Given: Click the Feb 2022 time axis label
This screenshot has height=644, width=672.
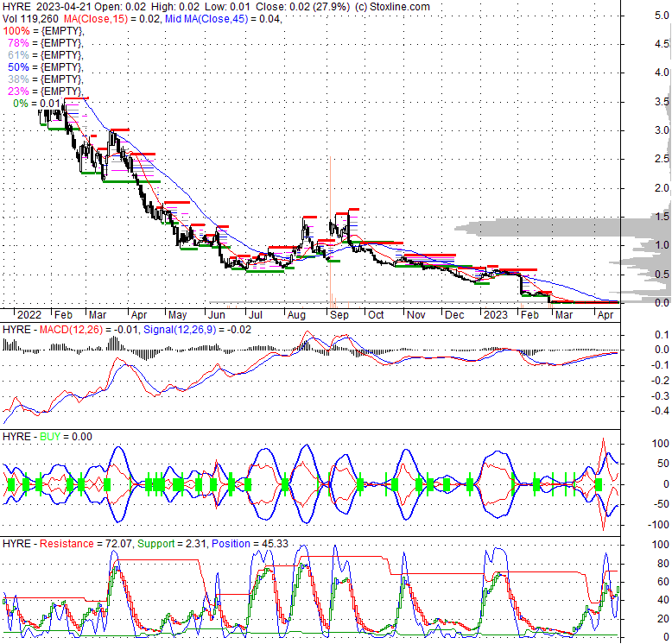Looking at the screenshot, I should [63, 315].
